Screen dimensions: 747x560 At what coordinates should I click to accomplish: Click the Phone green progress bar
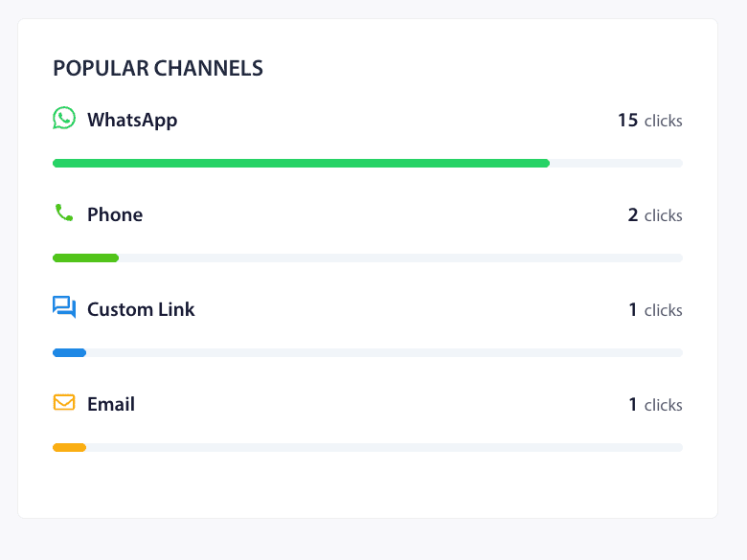(85, 258)
